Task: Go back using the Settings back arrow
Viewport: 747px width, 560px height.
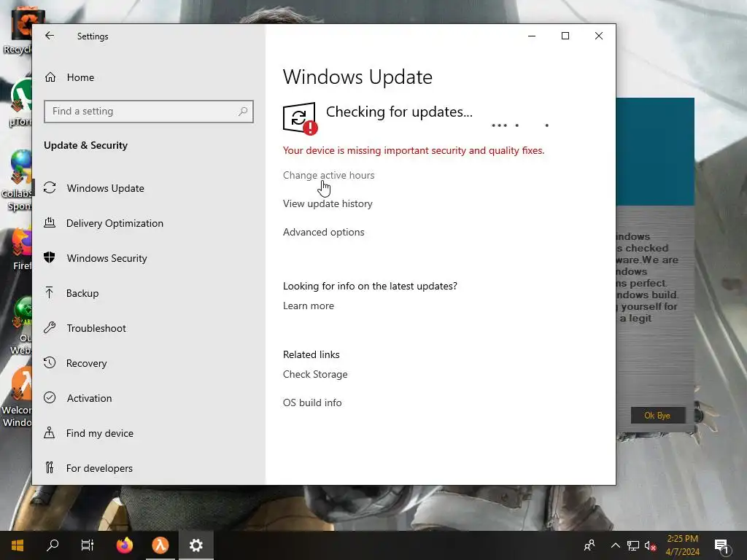Action: [x=50, y=36]
